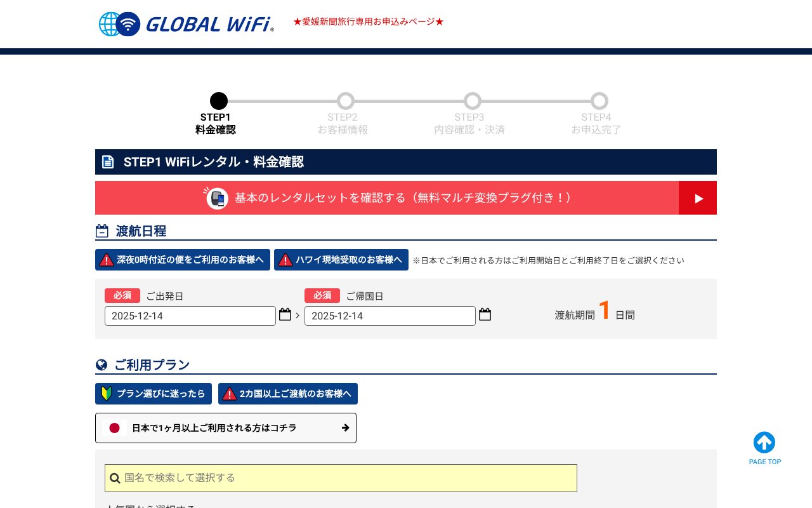The image size is (812, 508).
Task: Click the PAGE TOP up-arrow icon
Action: [764, 443]
